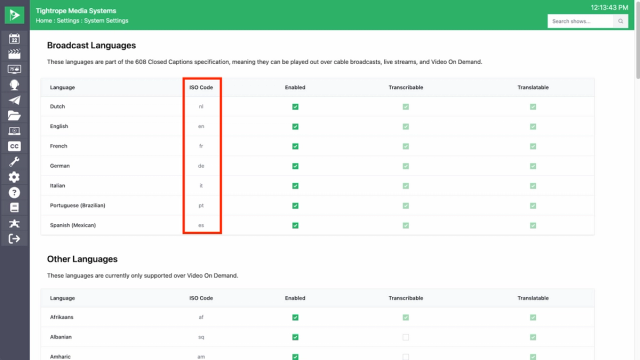Click the Cablecast logo icon
640x360 pixels.
(14, 15)
